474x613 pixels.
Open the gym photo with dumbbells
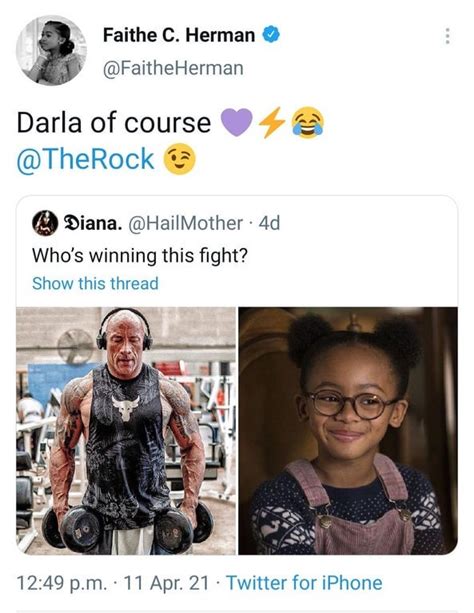[x=126, y=431]
